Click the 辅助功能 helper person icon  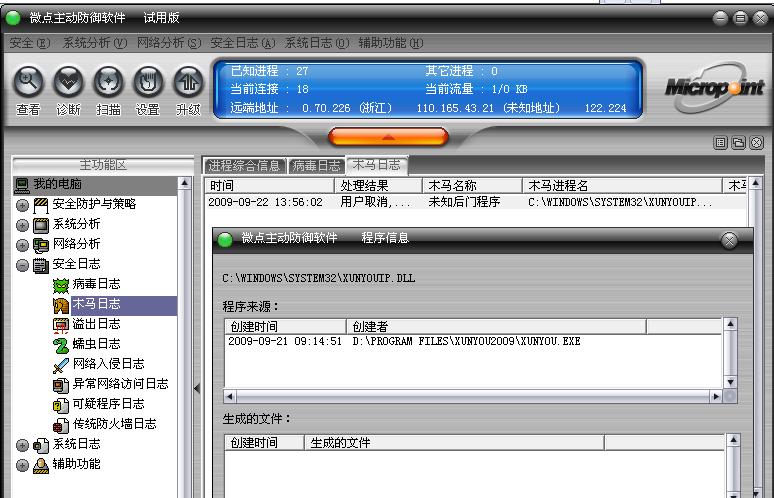click(x=41, y=465)
